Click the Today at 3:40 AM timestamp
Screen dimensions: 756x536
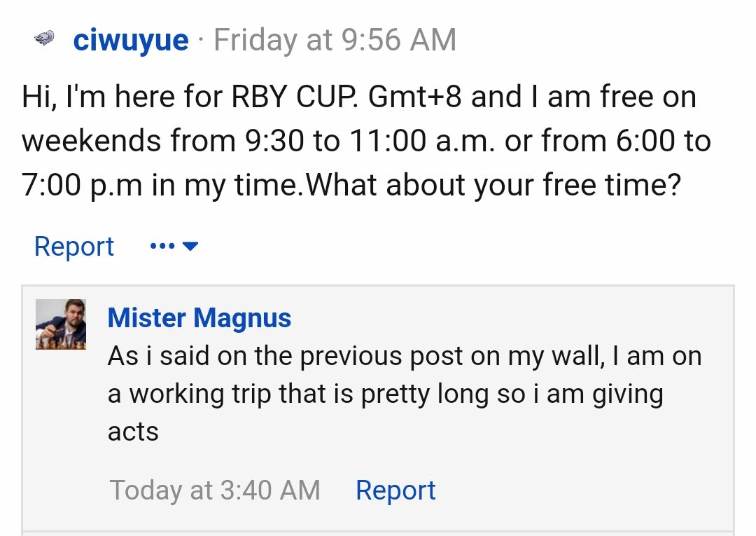coord(215,490)
